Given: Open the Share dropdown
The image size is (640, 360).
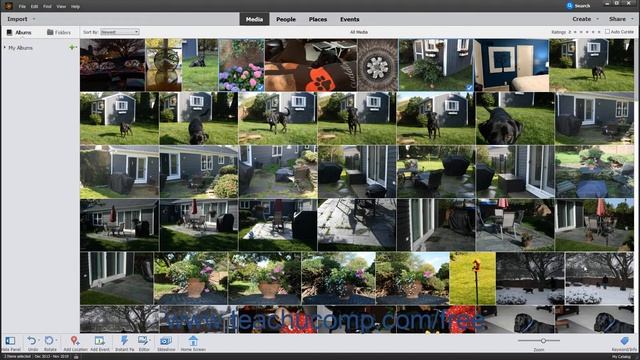Looking at the screenshot, I should (621, 19).
